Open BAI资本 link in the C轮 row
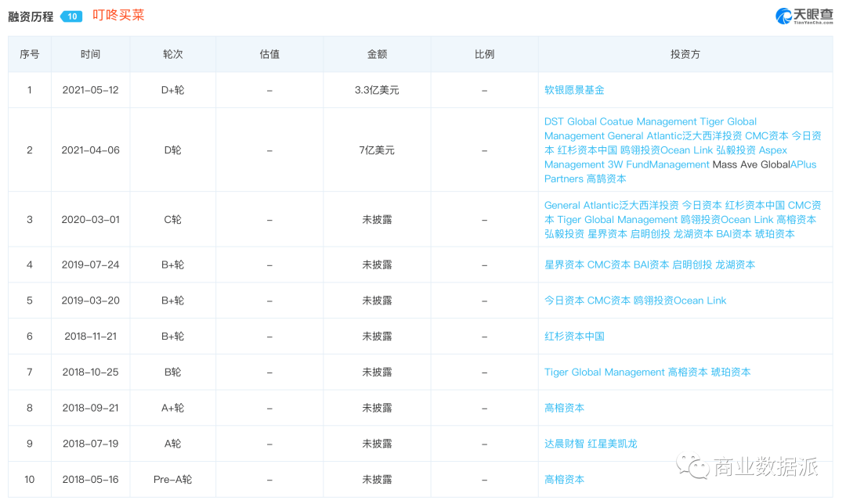The image size is (846, 504). [734, 234]
